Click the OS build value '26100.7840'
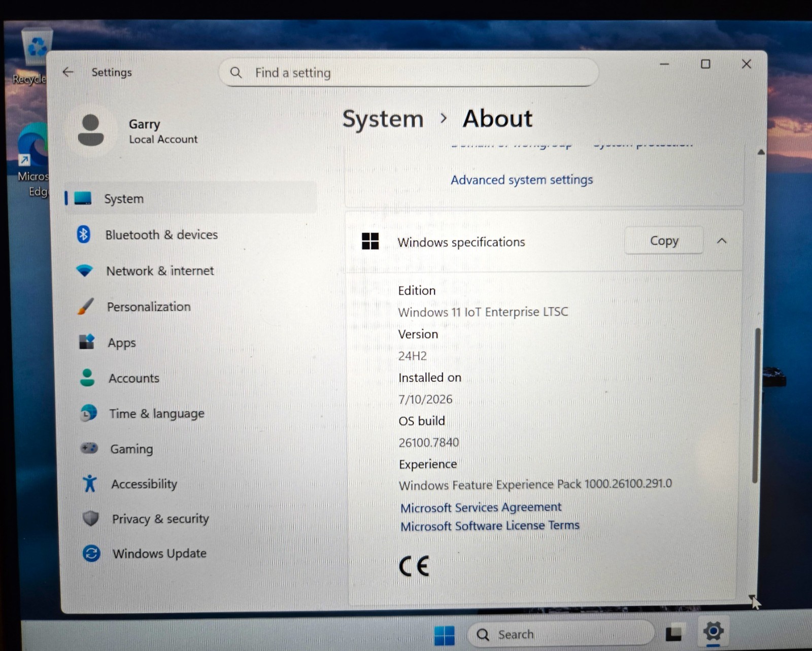The height and width of the screenshot is (651, 812). pos(429,442)
